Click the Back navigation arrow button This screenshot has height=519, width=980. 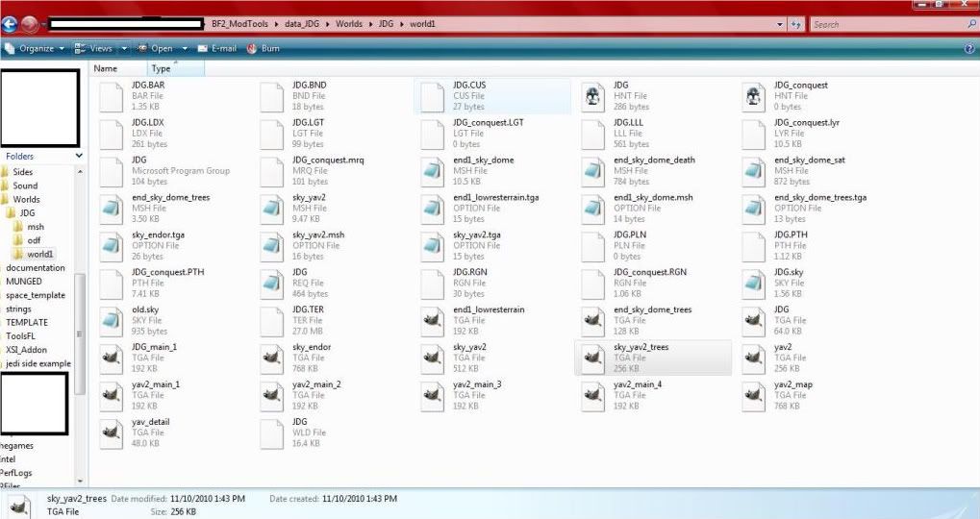(x=10, y=24)
